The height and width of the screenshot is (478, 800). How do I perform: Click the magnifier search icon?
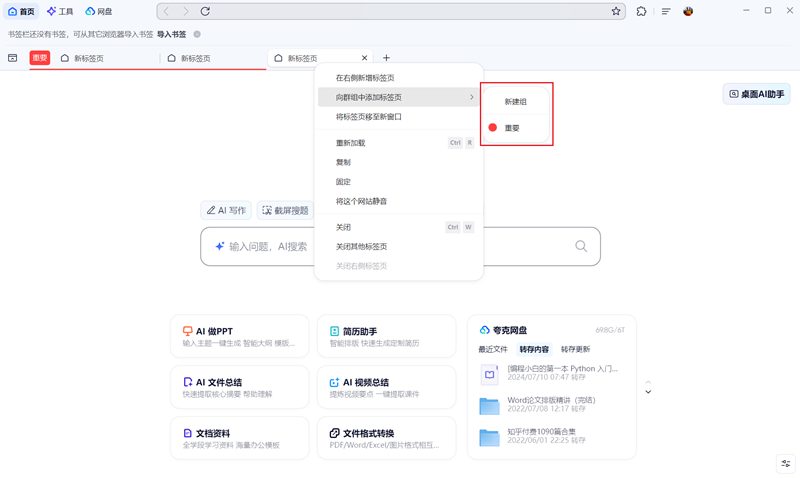pyautogui.click(x=581, y=246)
